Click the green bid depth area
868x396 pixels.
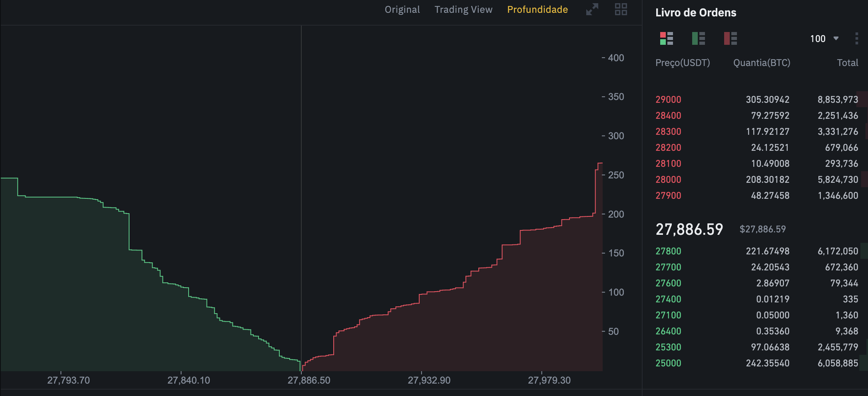point(120,312)
